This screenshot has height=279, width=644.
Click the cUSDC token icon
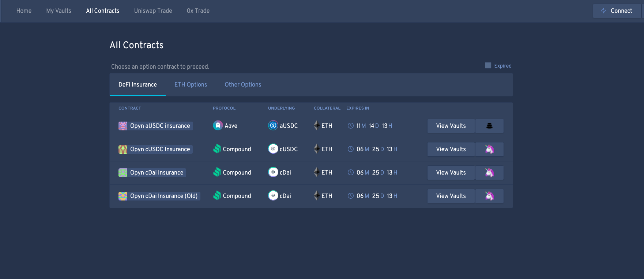click(x=273, y=149)
